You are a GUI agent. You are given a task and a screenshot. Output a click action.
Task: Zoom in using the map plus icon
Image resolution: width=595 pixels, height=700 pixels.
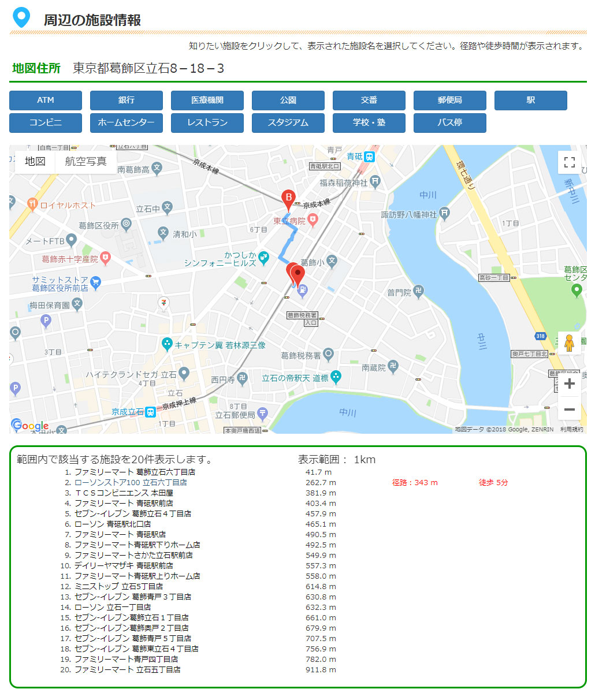(569, 383)
